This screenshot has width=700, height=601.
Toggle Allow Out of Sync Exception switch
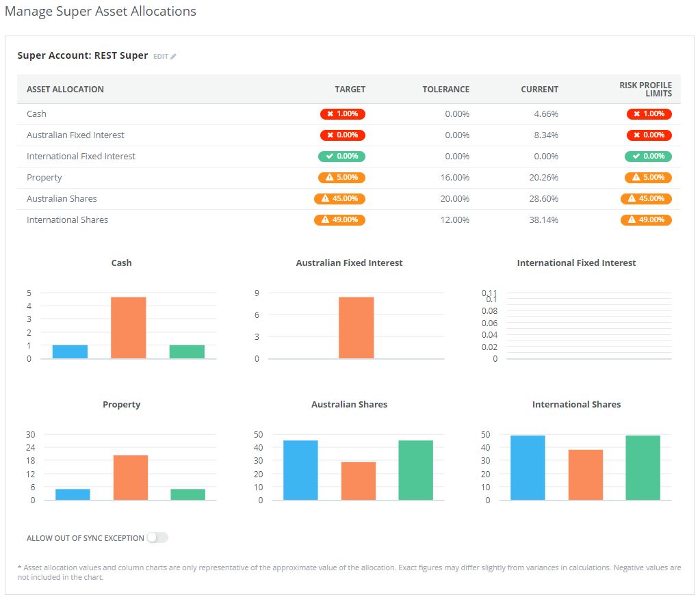coord(157,538)
